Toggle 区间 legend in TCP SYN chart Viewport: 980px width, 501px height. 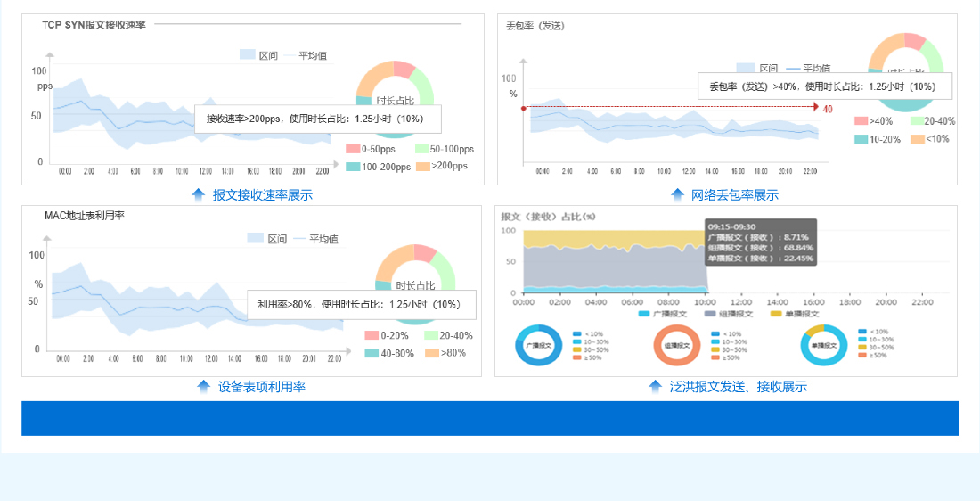tap(258, 55)
